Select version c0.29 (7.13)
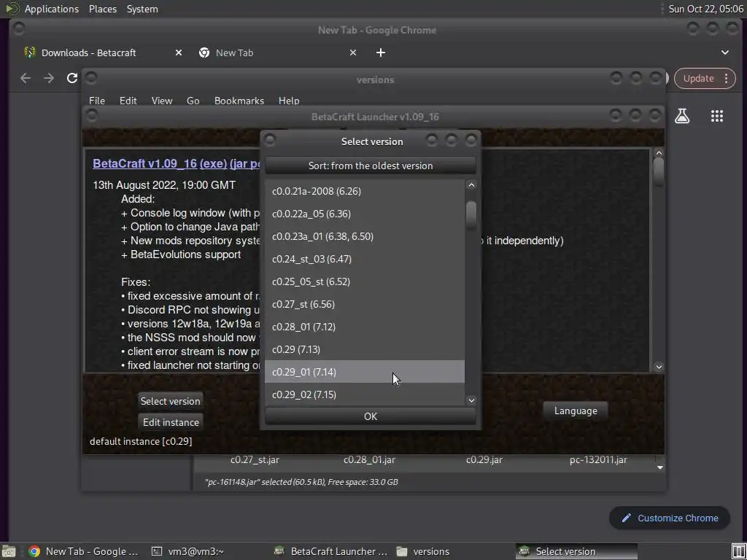Image resolution: width=747 pixels, height=560 pixels. click(x=365, y=349)
